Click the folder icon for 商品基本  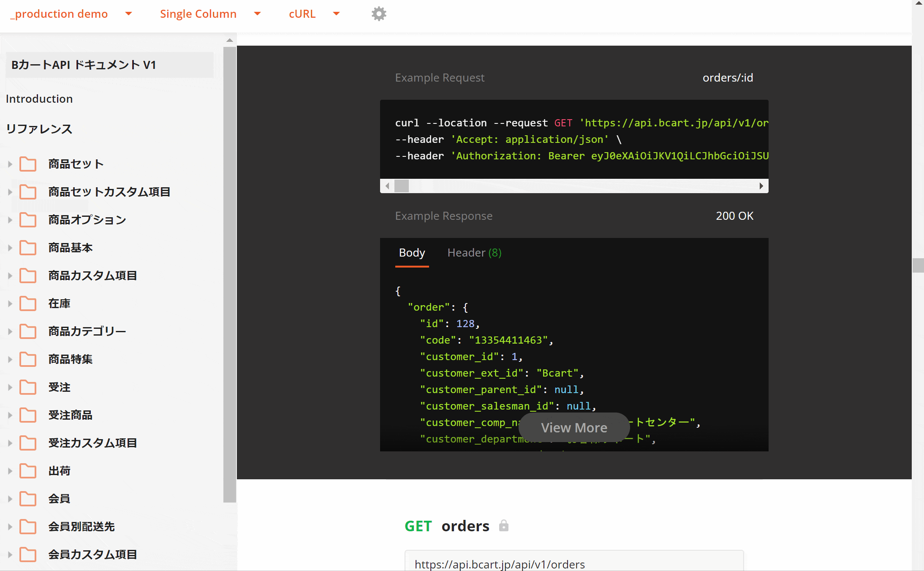(x=28, y=248)
